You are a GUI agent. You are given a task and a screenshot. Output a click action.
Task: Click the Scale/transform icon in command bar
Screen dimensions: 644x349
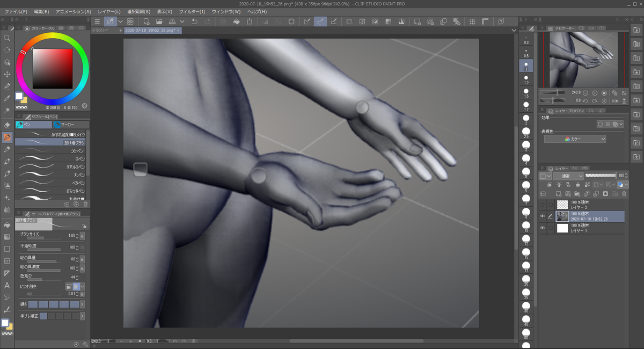tap(250, 21)
